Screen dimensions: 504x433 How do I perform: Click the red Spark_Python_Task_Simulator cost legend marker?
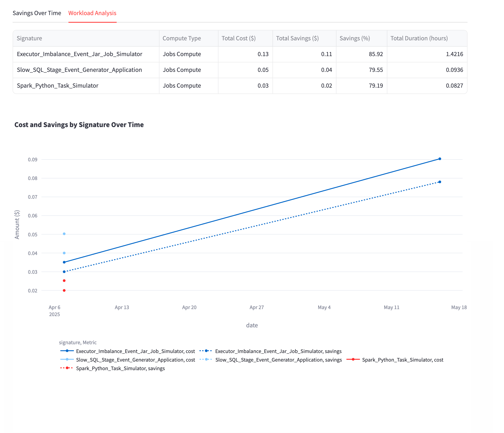[x=353, y=360]
